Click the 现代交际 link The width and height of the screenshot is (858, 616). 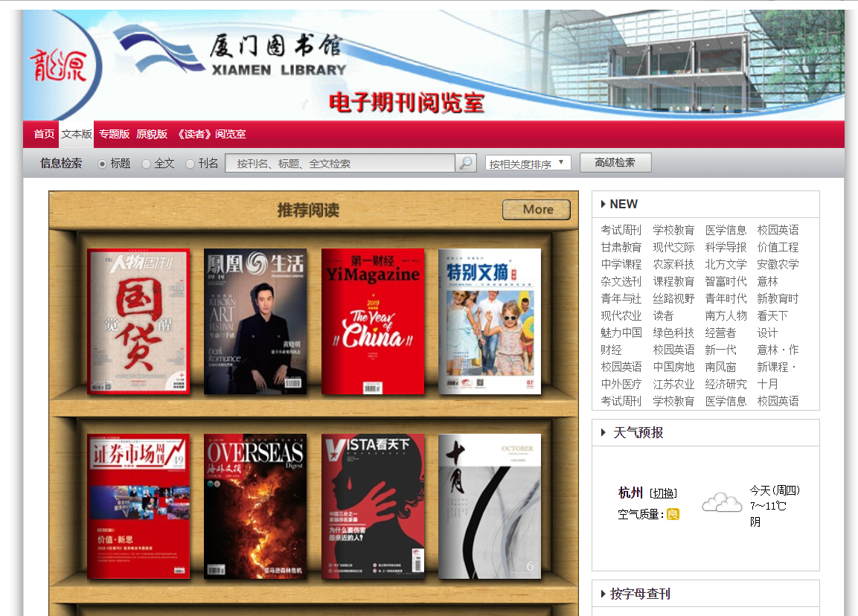click(673, 247)
